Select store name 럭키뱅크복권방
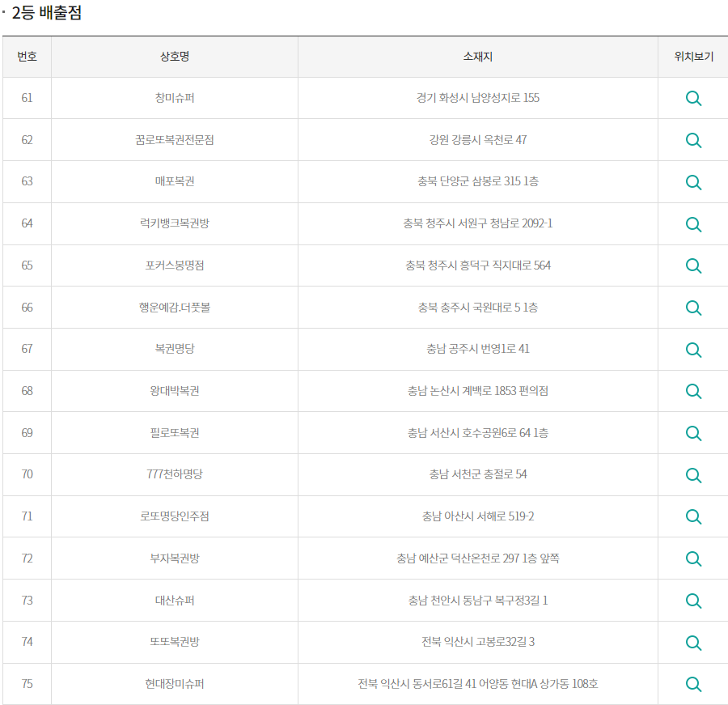 [175, 223]
